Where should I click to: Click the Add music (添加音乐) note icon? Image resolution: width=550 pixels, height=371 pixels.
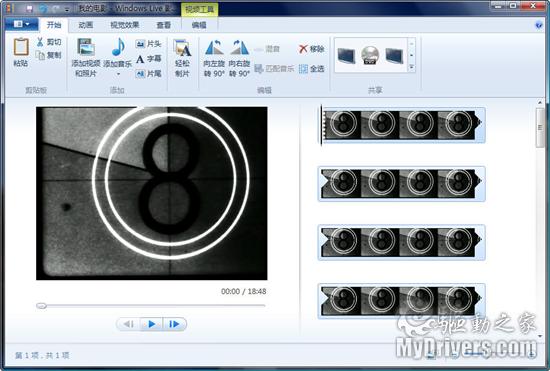coord(118,47)
